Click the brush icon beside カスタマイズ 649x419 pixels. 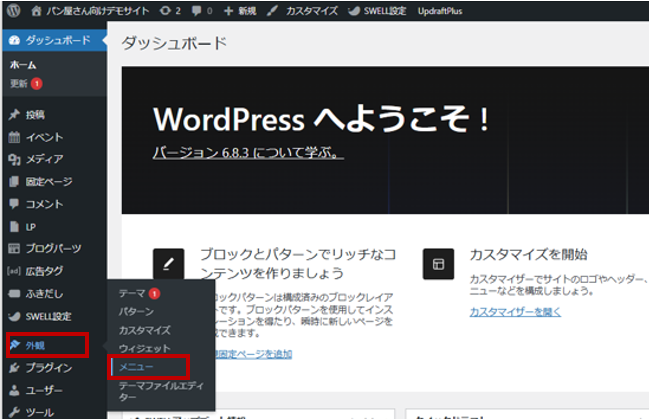coord(272,11)
